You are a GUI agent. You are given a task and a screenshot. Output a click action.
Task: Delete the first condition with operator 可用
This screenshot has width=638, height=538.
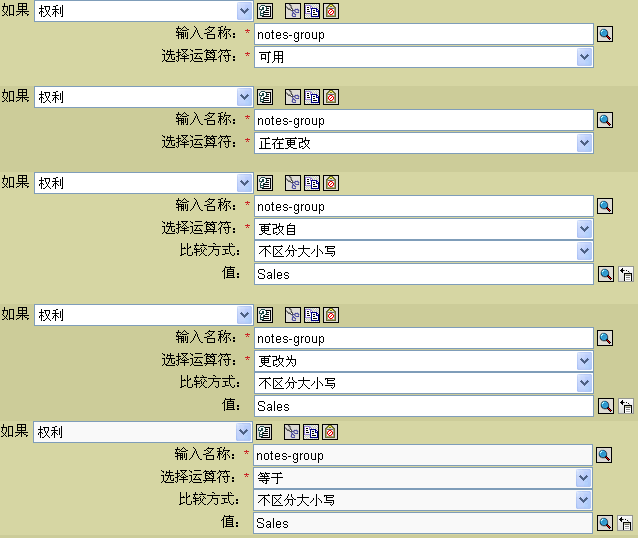pos(331,11)
